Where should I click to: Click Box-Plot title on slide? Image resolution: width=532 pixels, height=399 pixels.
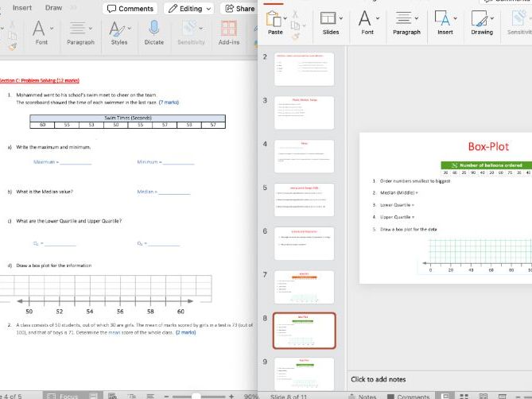click(488, 146)
